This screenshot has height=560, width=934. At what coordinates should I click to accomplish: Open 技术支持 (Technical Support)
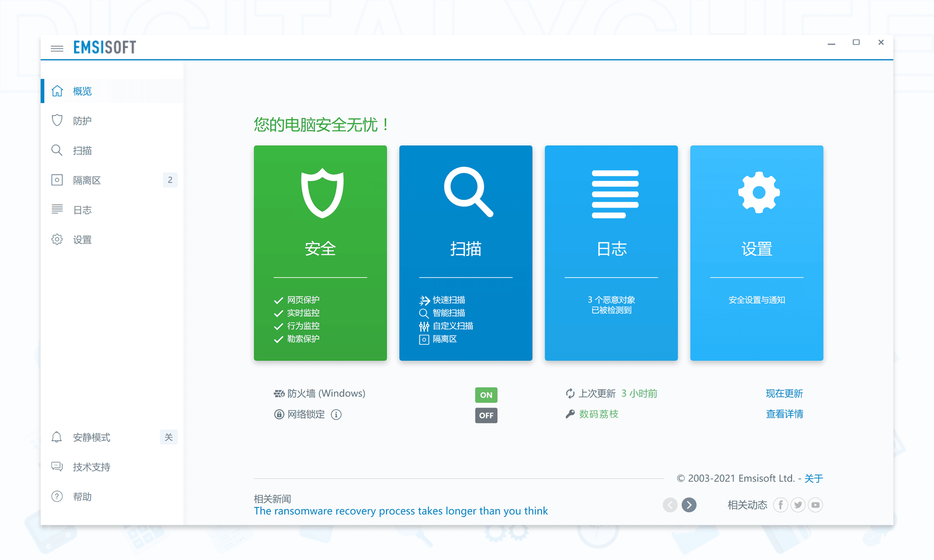pyautogui.click(x=92, y=466)
